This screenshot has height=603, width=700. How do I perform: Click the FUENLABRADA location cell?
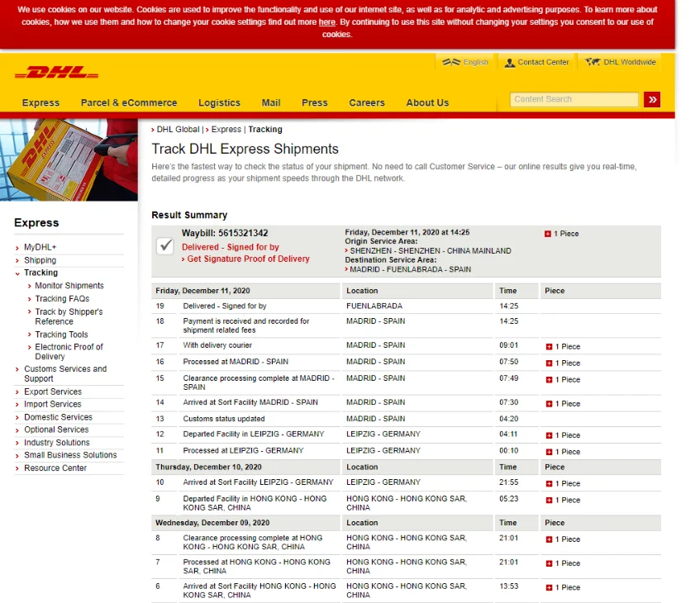pyautogui.click(x=374, y=306)
